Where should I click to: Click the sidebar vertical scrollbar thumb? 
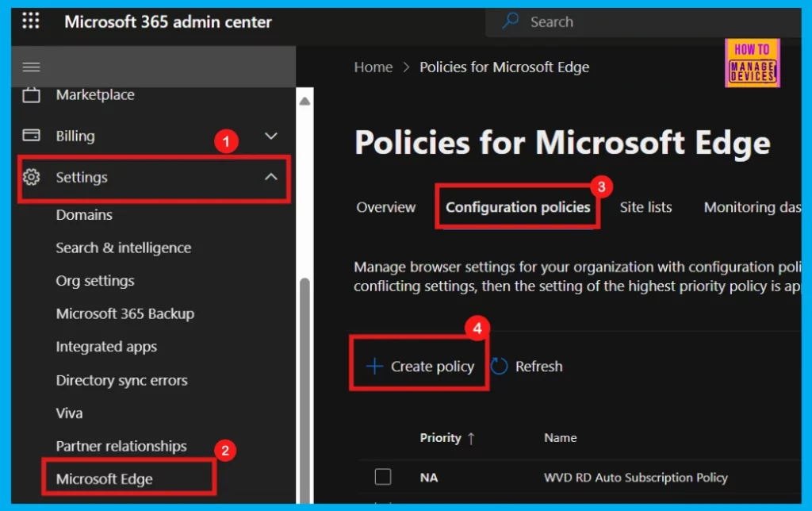point(305,390)
